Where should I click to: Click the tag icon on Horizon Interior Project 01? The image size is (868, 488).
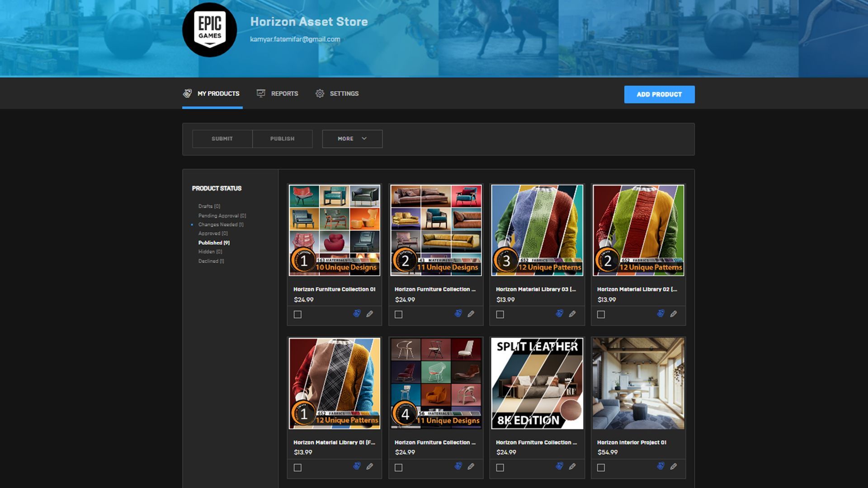pos(660,466)
